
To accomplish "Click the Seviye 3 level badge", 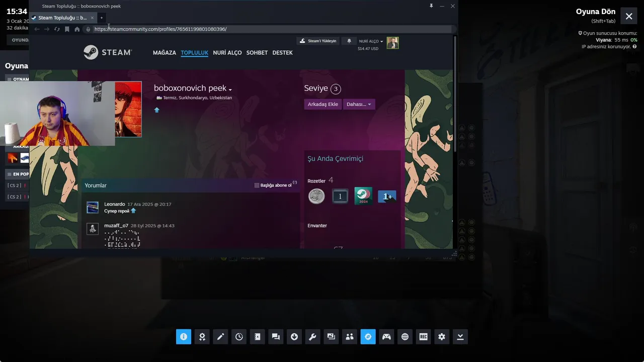I will [x=336, y=89].
